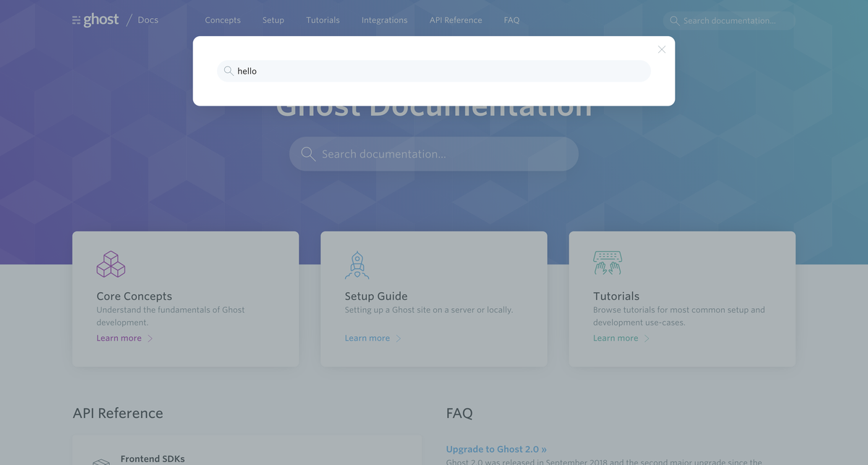Open the Tutorials card heading
The width and height of the screenshot is (868, 465).
coord(616,296)
